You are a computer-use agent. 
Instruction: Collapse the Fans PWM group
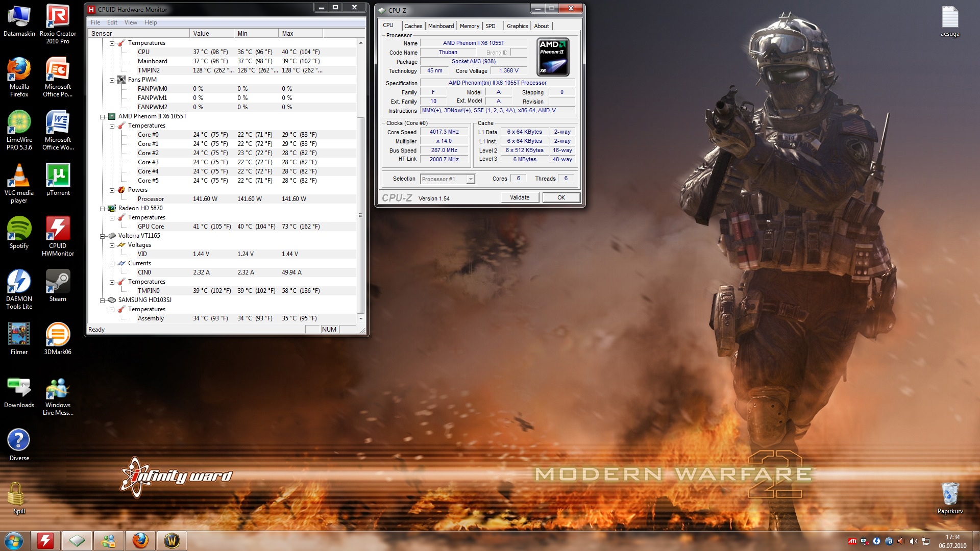(x=112, y=80)
